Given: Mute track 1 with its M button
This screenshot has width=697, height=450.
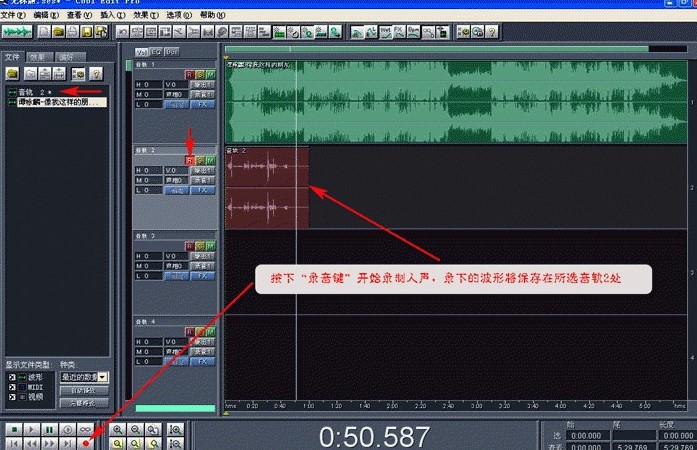Looking at the screenshot, I should 210,75.
